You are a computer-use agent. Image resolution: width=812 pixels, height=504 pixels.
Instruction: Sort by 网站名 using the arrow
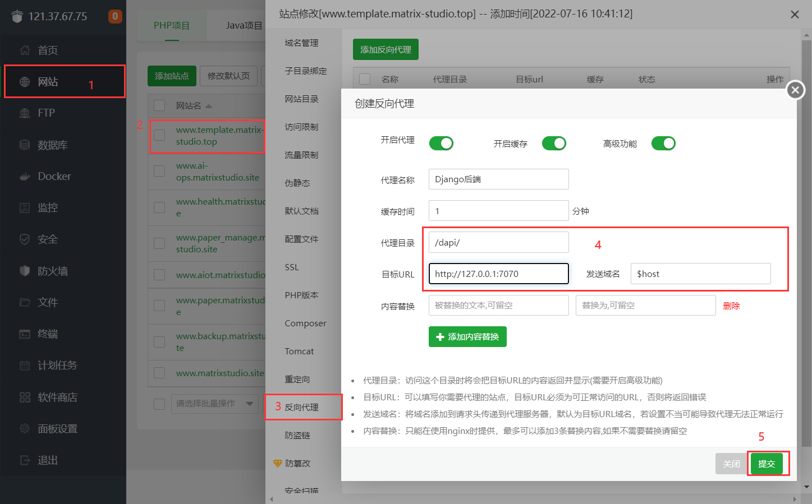tap(209, 105)
